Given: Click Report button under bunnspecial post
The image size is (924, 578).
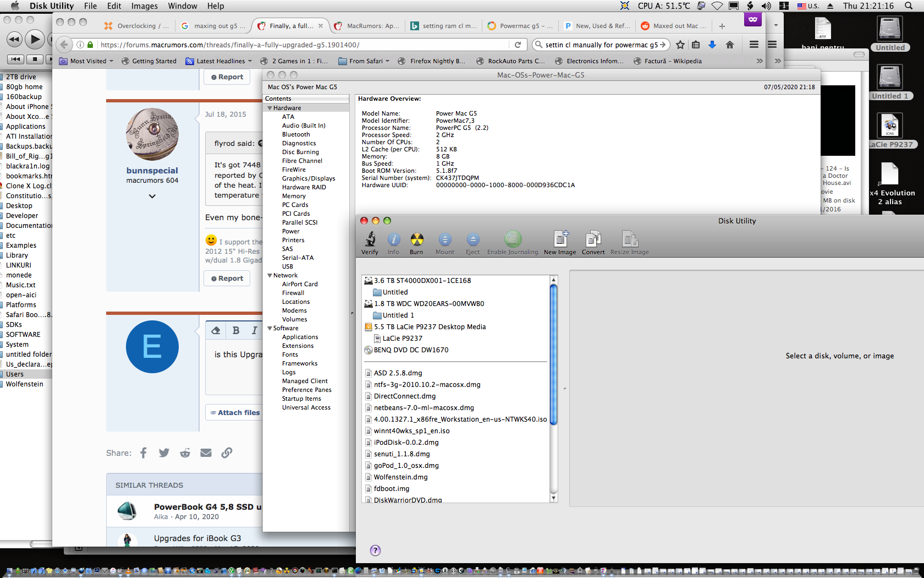Looking at the screenshot, I should click(227, 279).
